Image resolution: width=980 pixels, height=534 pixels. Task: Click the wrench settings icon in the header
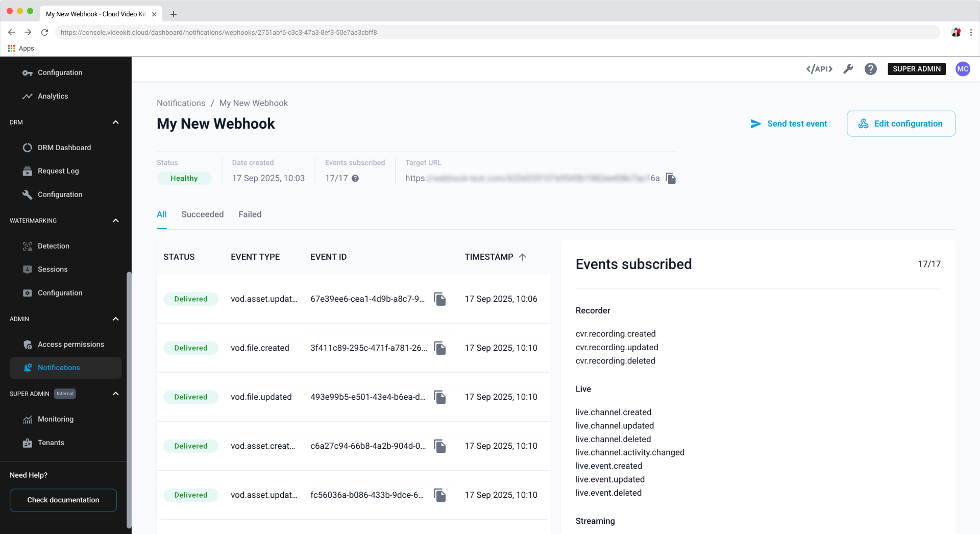(x=848, y=69)
